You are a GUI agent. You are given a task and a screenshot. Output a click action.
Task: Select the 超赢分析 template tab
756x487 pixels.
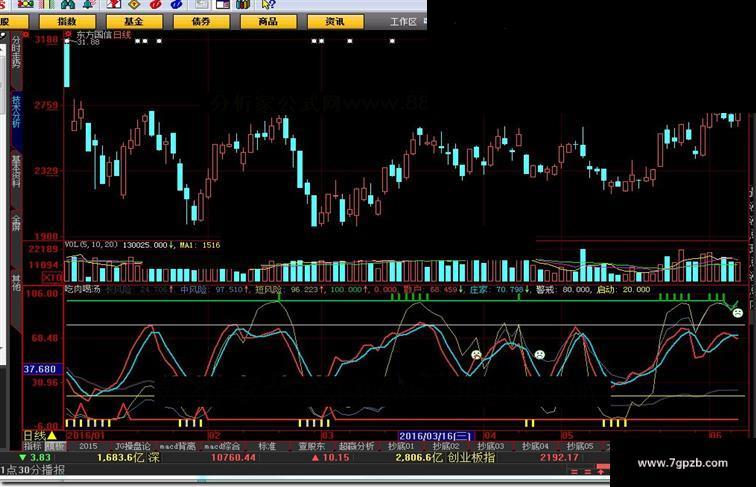(x=356, y=446)
